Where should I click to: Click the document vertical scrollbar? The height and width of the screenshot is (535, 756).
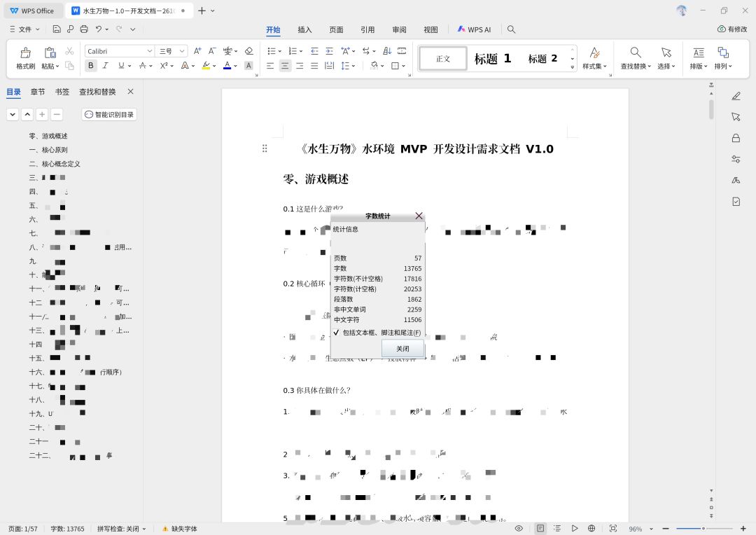(711, 109)
